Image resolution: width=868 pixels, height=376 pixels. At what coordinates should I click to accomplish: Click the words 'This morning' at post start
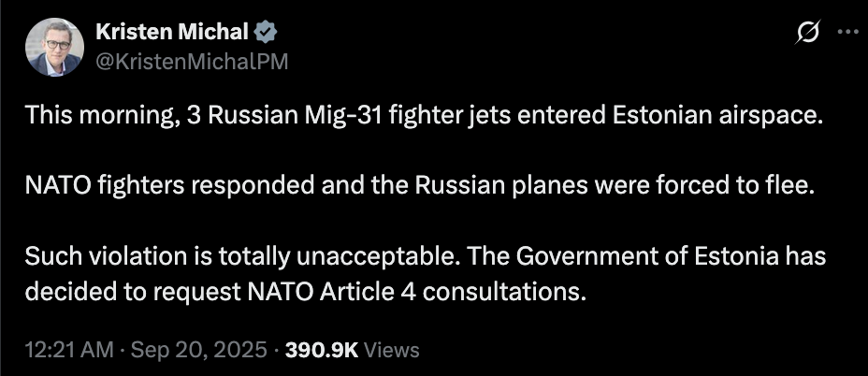click(x=102, y=116)
